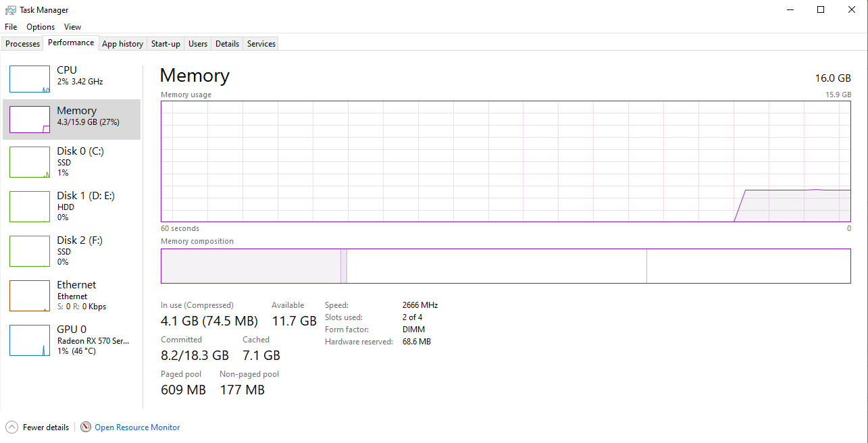Select the CPU mini graph thumbnail
Viewport: 868px width, 443px height.
(x=30, y=79)
